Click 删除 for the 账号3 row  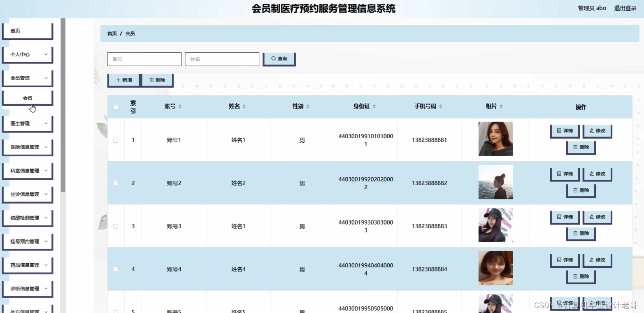click(x=581, y=234)
